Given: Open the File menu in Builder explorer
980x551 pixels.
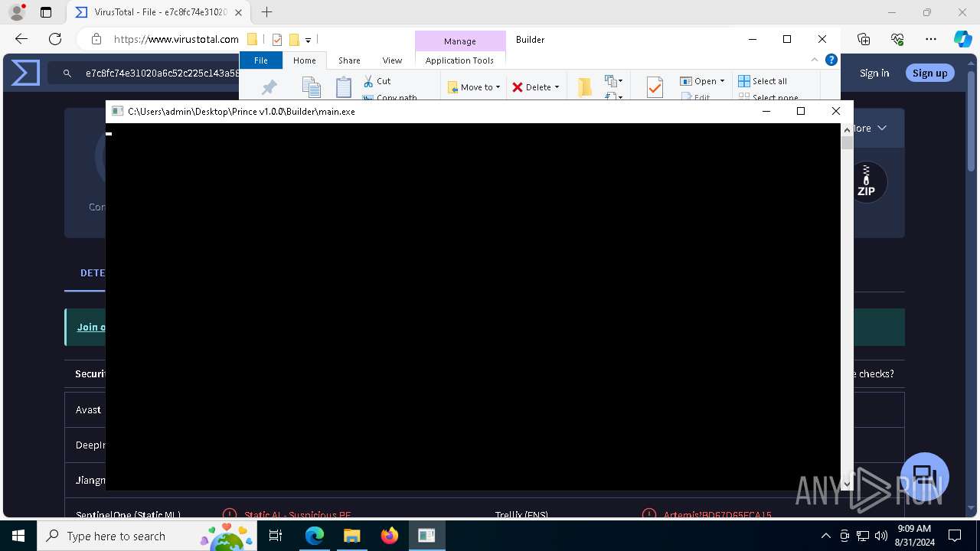Looking at the screenshot, I should 261,60.
